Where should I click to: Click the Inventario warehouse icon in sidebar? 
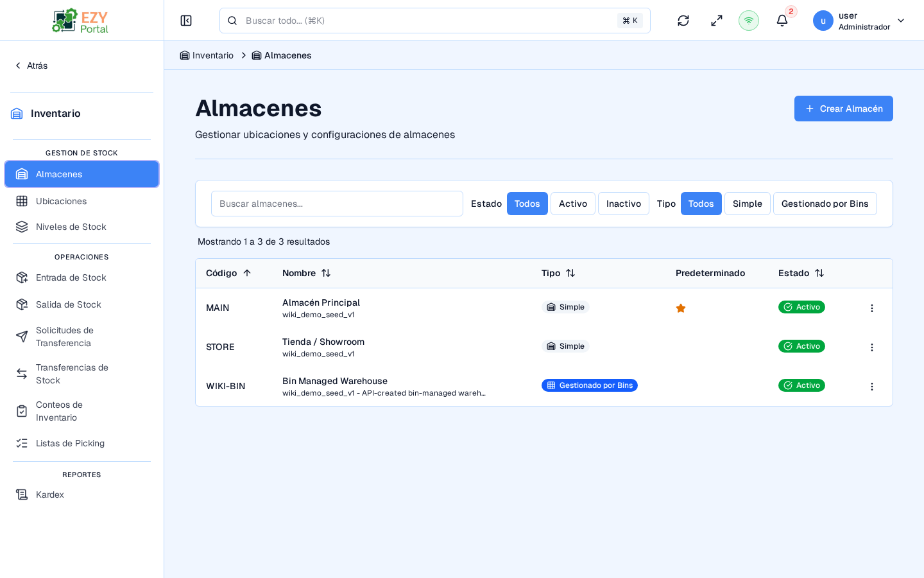click(17, 114)
